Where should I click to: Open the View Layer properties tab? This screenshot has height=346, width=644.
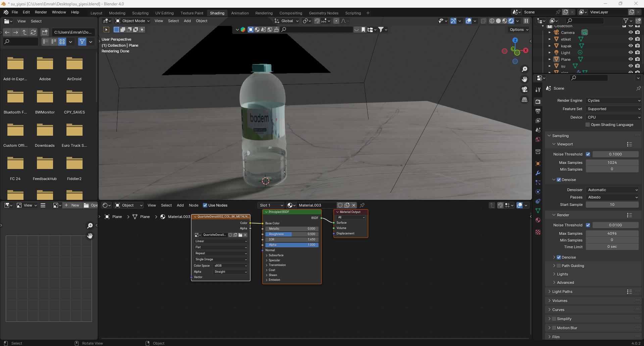[x=538, y=120]
